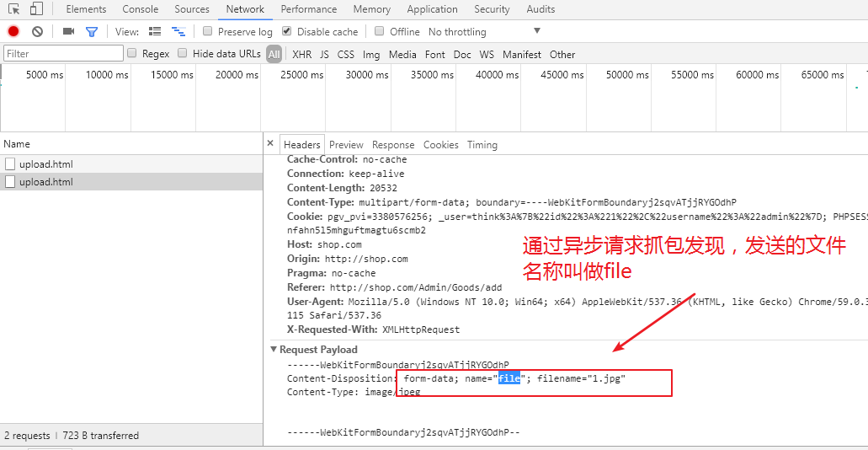Switch to waterfall overview view icon
The image size is (868, 450).
178,31
